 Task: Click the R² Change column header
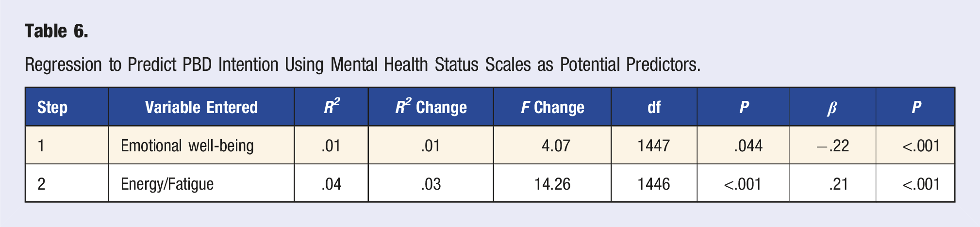(431, 106)
